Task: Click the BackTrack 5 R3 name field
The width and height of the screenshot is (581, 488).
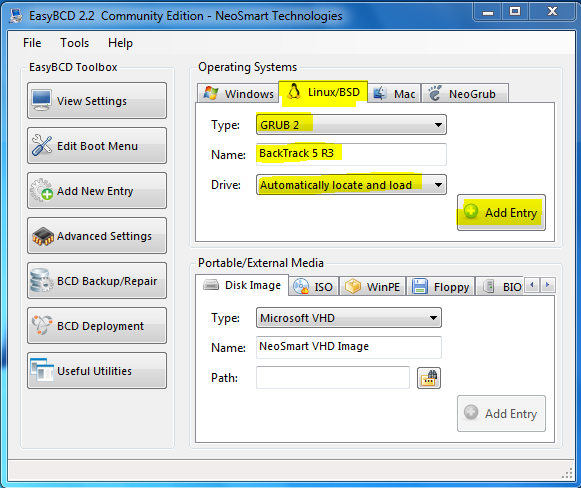Action: tap(351, 154)
